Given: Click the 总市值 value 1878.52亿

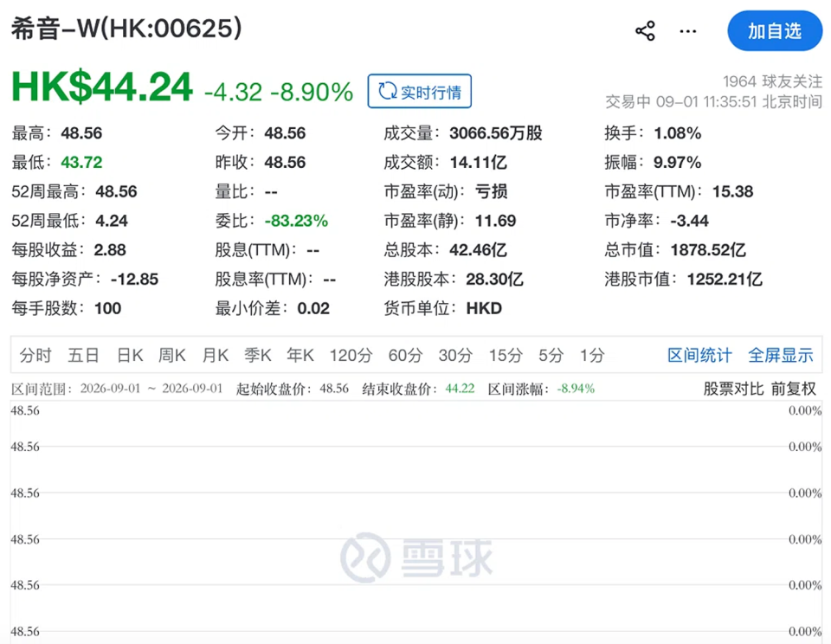Looking at the screenshot, I should 708,249.
